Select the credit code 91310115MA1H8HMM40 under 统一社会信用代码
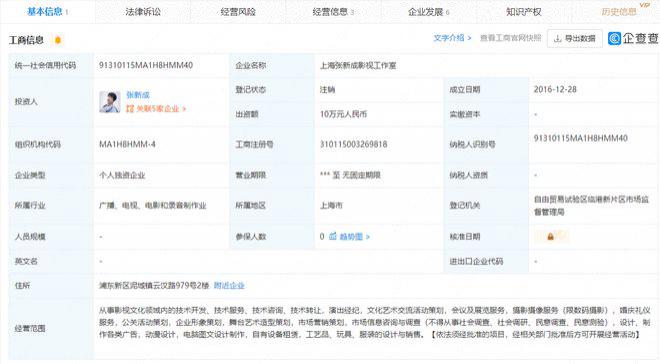This screenshot has height=364, width=660. [146, 65]
